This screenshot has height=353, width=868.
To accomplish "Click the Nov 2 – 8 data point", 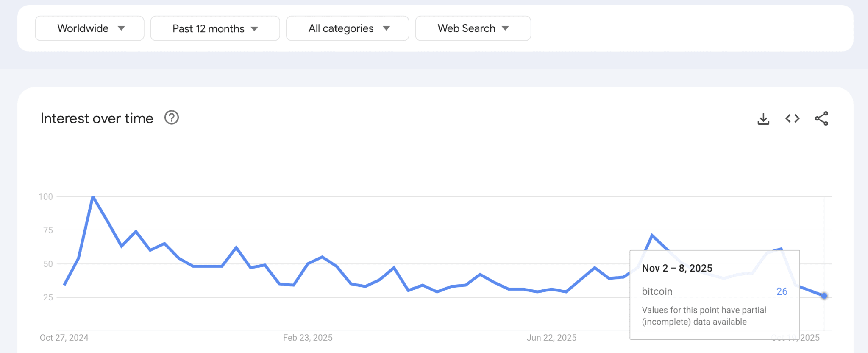I will (x=824, y=296).
